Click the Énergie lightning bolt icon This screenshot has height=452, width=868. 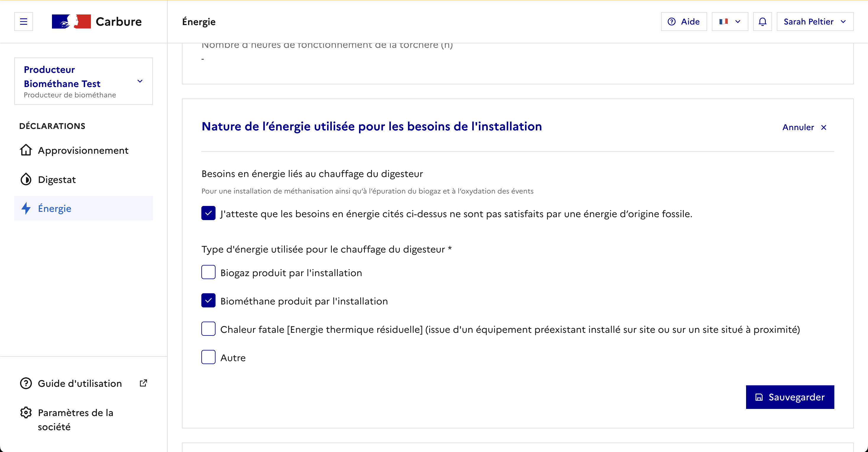(x=26, y=208)
